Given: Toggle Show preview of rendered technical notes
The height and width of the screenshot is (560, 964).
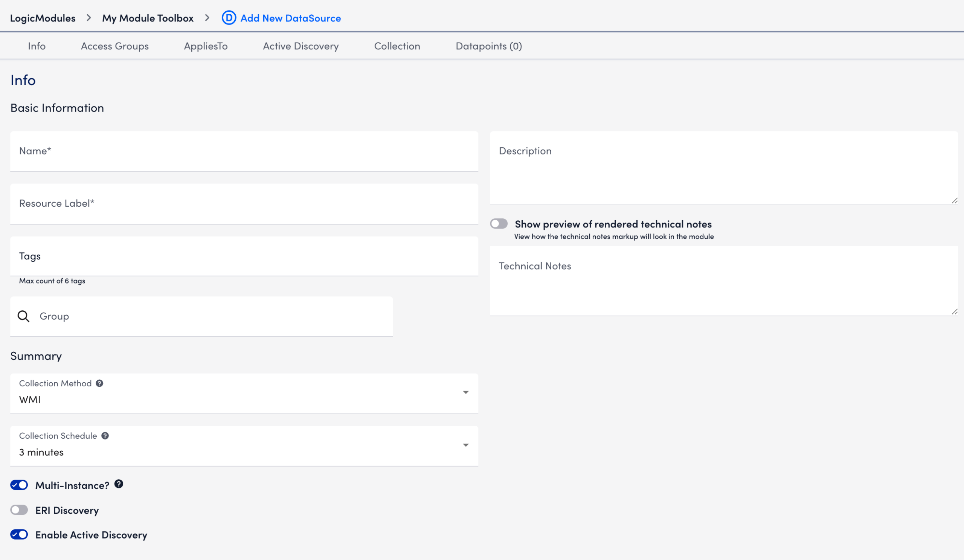Looking at the screenshot, I should [x=499, y=224].
